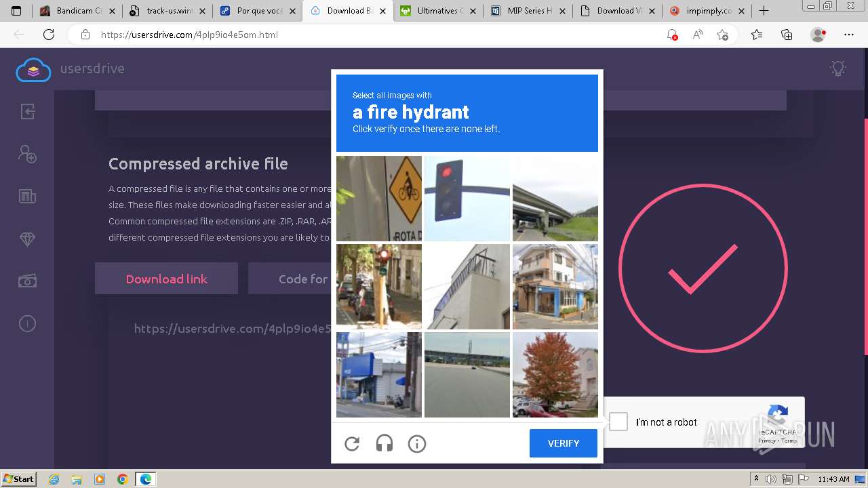Select the corner house image tile
This screenshot has width=868, height=488.
(555, 287)
